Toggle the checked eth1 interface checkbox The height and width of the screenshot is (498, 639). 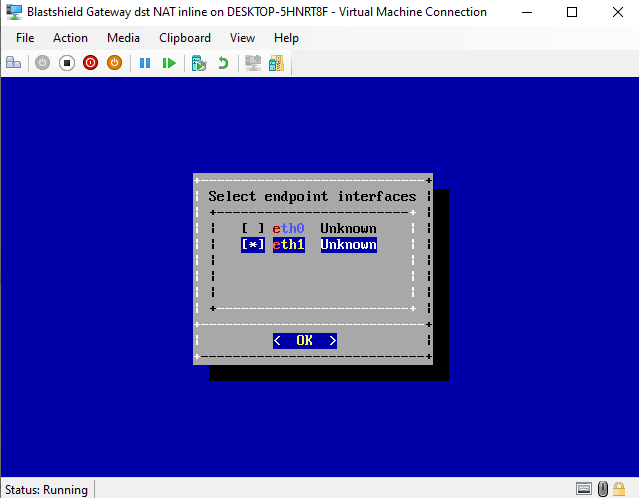coord(253,245)
